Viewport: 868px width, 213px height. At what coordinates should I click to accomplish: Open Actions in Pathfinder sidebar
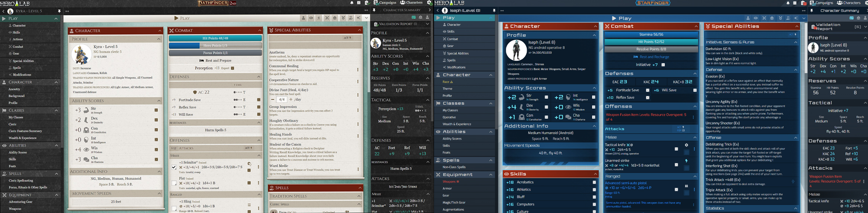(x=18, y=40)
